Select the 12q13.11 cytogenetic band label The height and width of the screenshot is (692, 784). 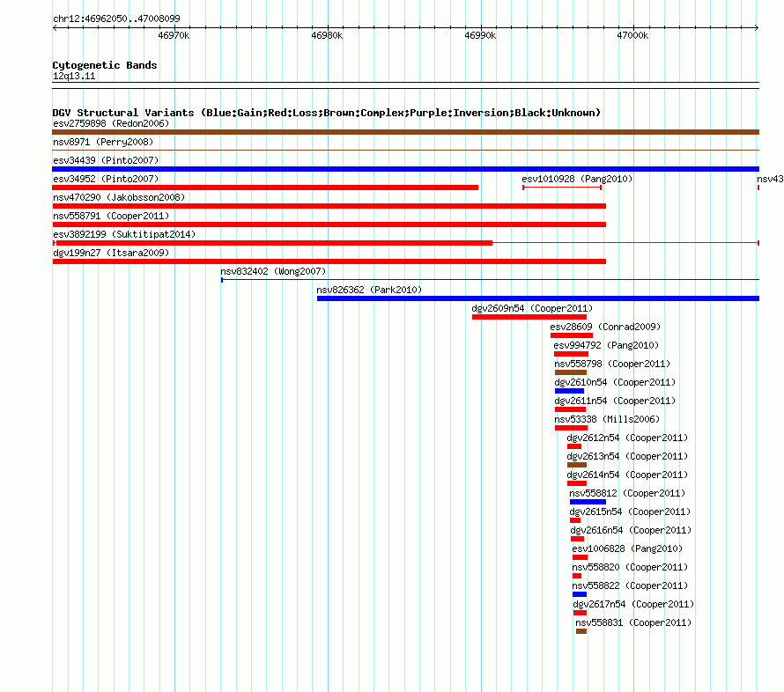tap(74, 76)
